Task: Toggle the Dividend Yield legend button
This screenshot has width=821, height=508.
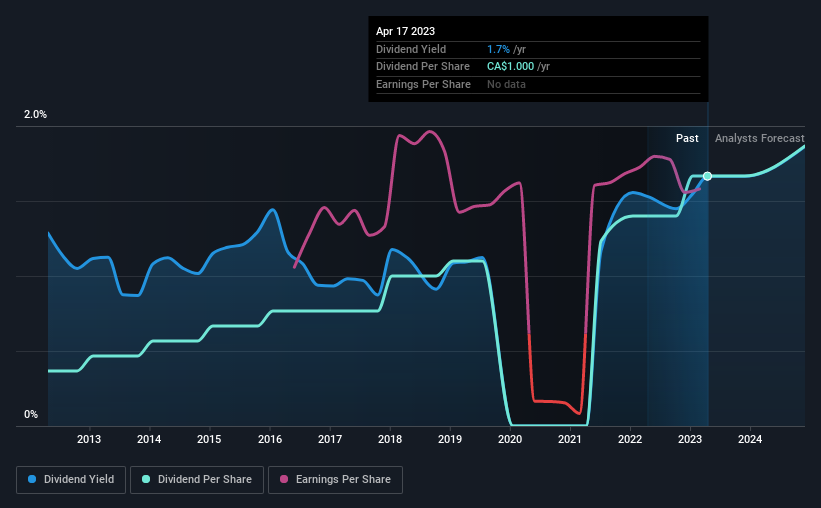Action: pos(71,480)
